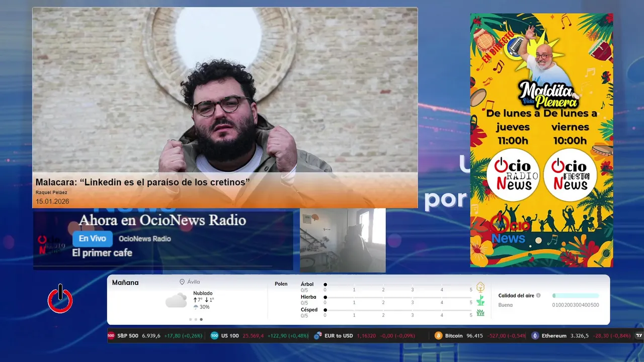Click the red power logo icon

coord(60,299)
